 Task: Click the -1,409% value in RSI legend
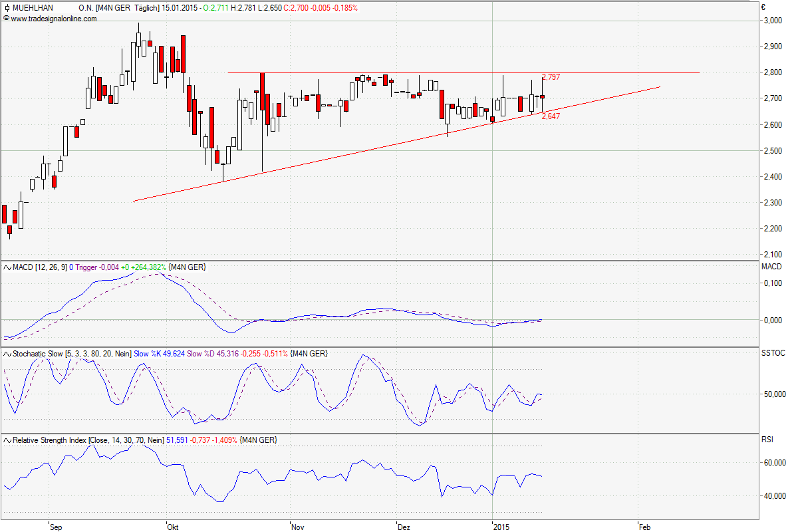click(x=225, y=440)
